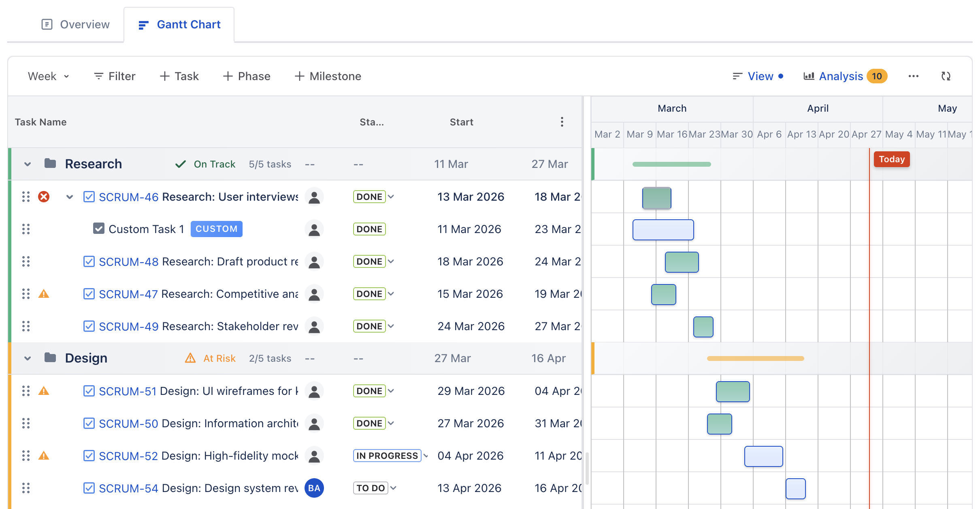980x509 pixels.
Task: Select the Gantt Chart tab
Action: [179, 25]
